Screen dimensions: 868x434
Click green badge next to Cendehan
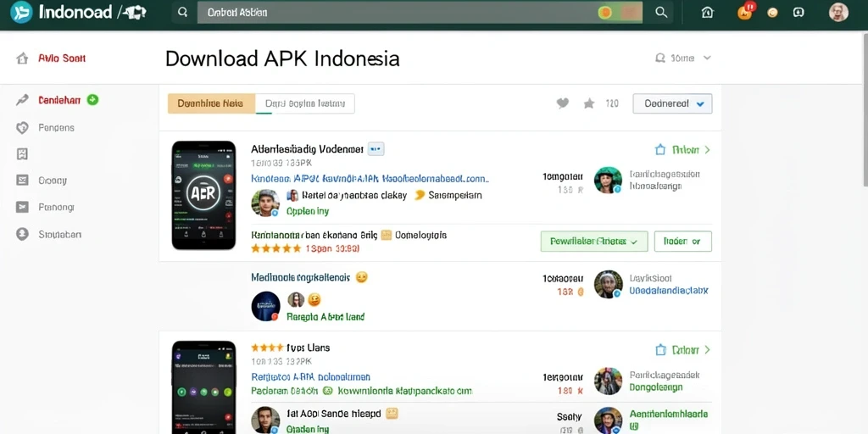click(92, 100)
